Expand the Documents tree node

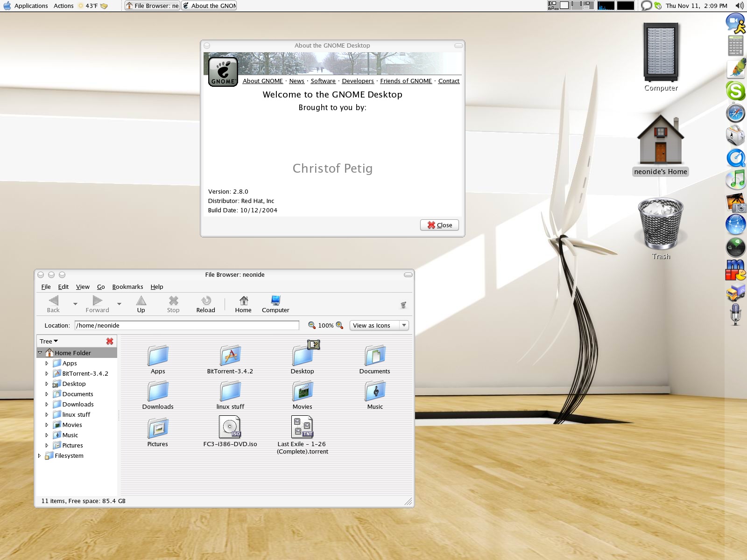[47, 394]
